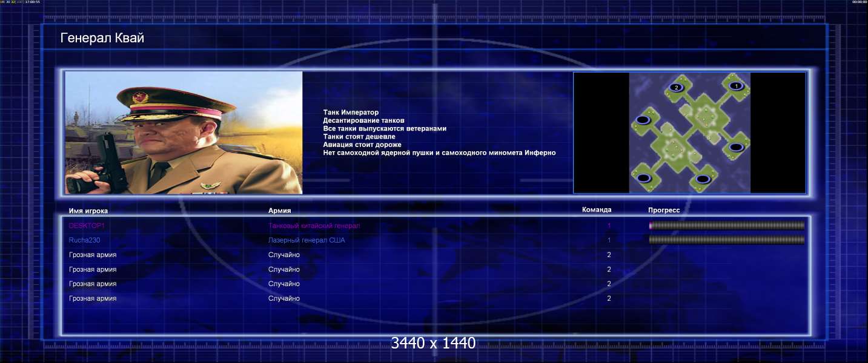868x363 pixels.
Task: Click the 'Команда' column header
Action: click(597, 210)
